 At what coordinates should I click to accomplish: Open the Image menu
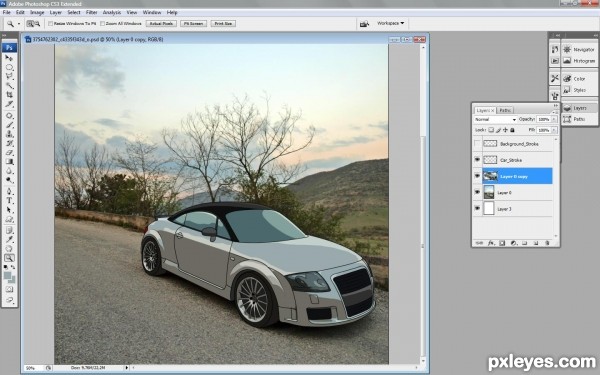click(x=37, y=13)
